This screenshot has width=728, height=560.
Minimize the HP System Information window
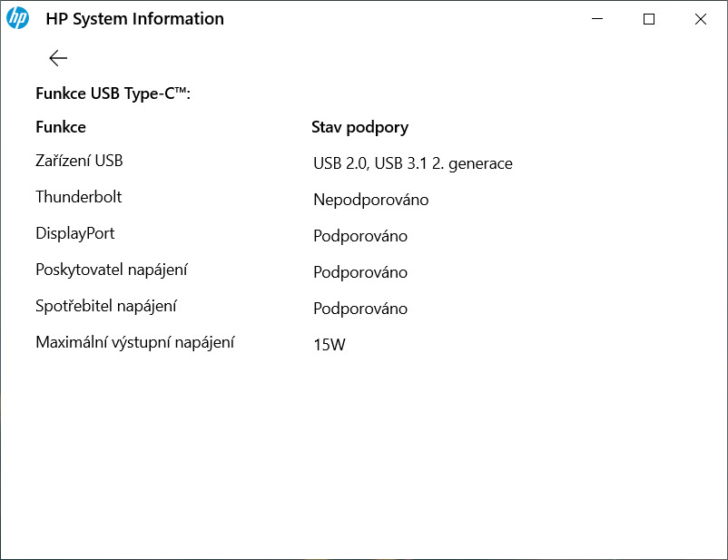point(597,19)
